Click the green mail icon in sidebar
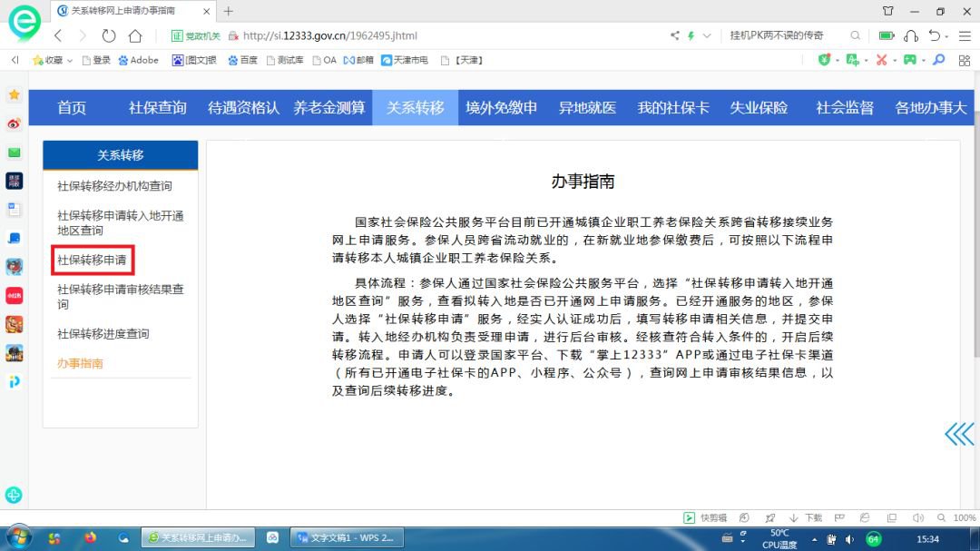 point(15,153)
